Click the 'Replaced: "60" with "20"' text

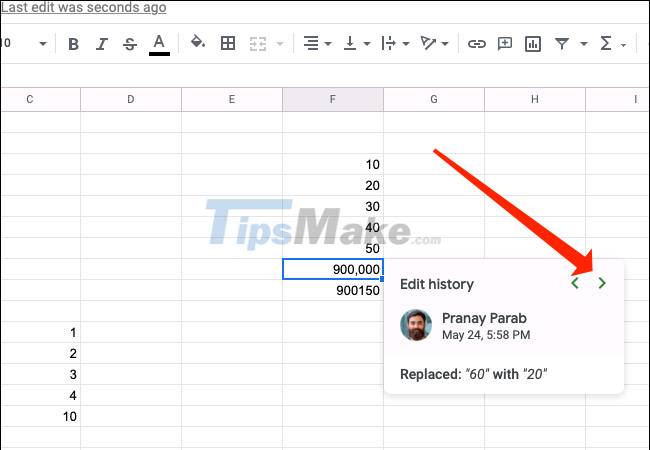[473, 374]
